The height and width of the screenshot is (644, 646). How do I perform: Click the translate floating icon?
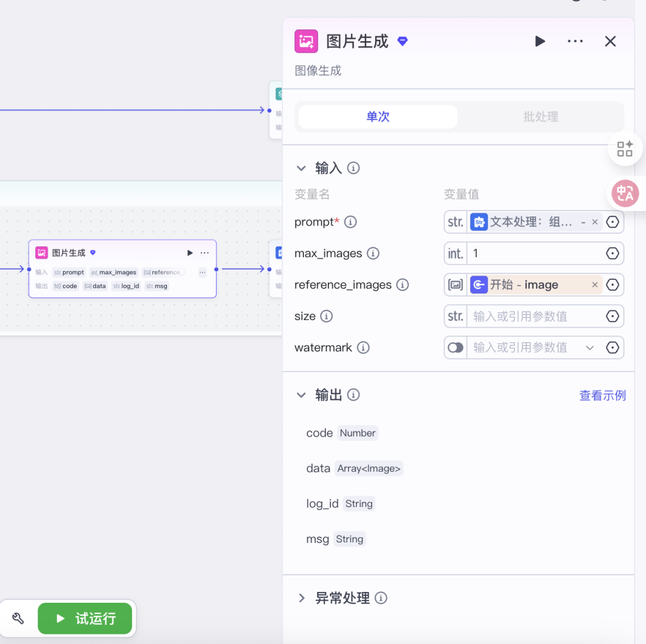click(625, 194)
